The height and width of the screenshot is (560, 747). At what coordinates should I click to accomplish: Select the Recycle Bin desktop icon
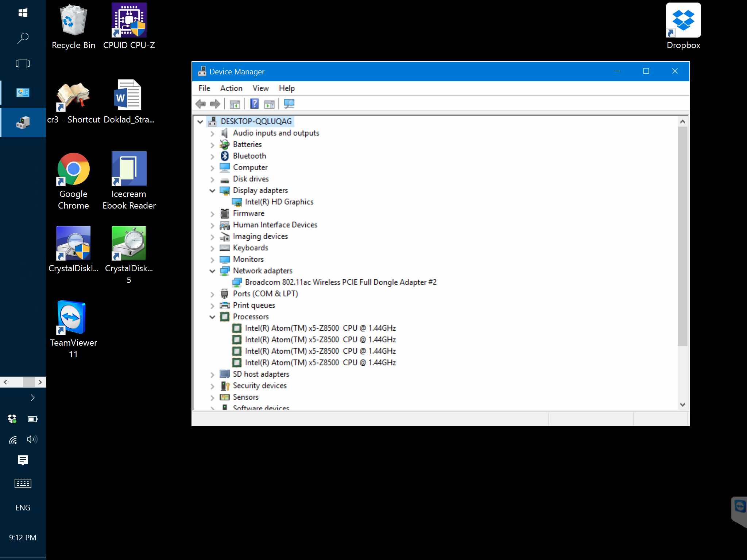pyautogui.click(x=74, y=27)
